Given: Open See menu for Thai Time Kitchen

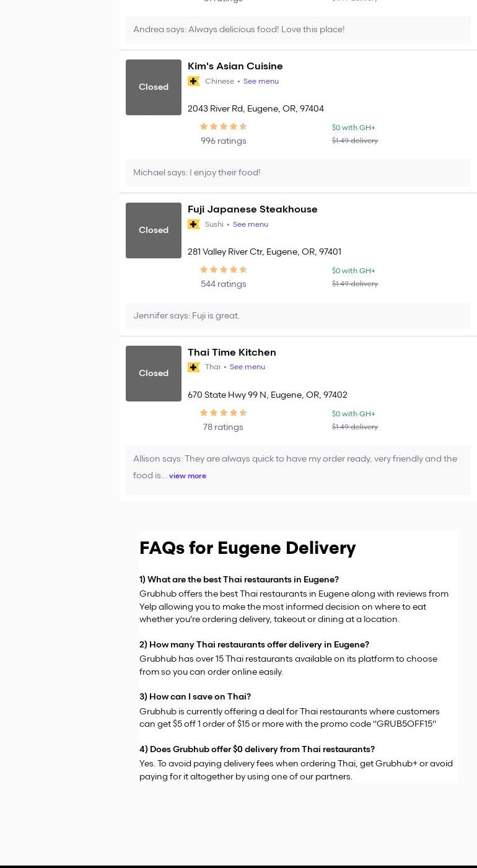Looking at the screenshot, I should [247, 367].
